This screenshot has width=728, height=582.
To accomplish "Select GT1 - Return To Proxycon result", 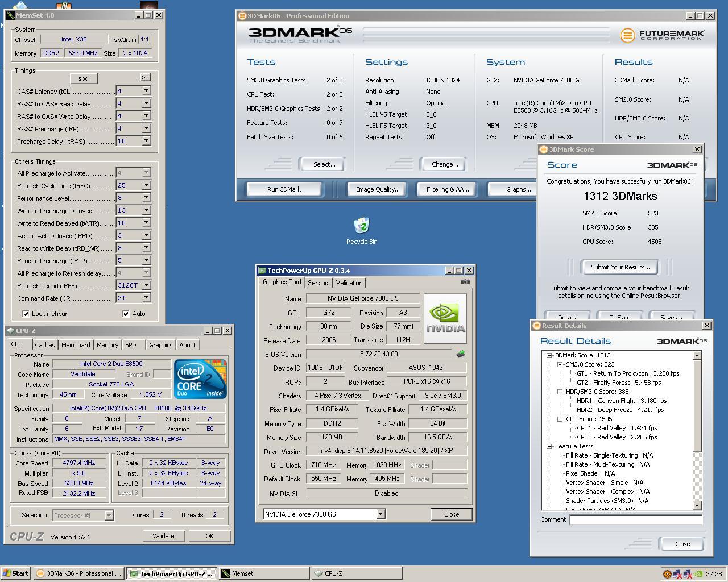I will tap(628, 373).
